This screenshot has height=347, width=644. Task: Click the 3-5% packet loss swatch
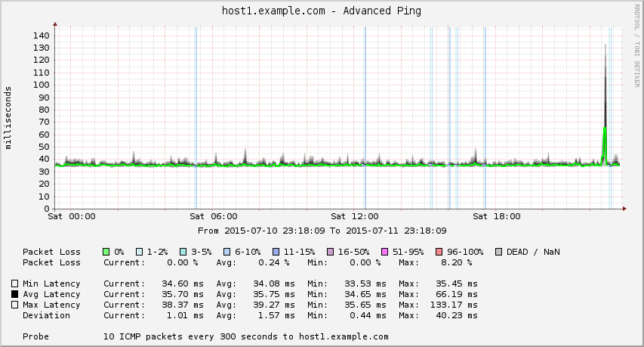(183, 252)
